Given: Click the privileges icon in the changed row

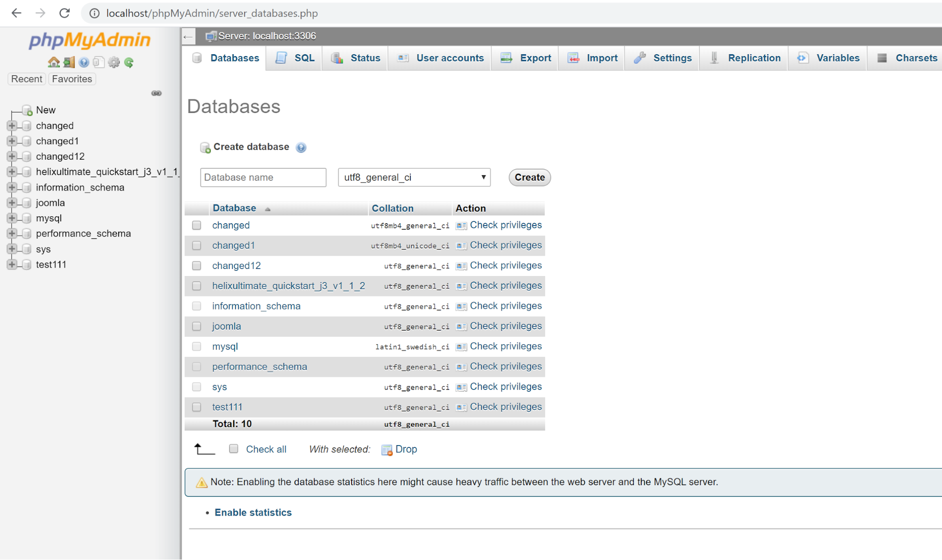Looking at the screenshot, I should [x=461, y=226].
